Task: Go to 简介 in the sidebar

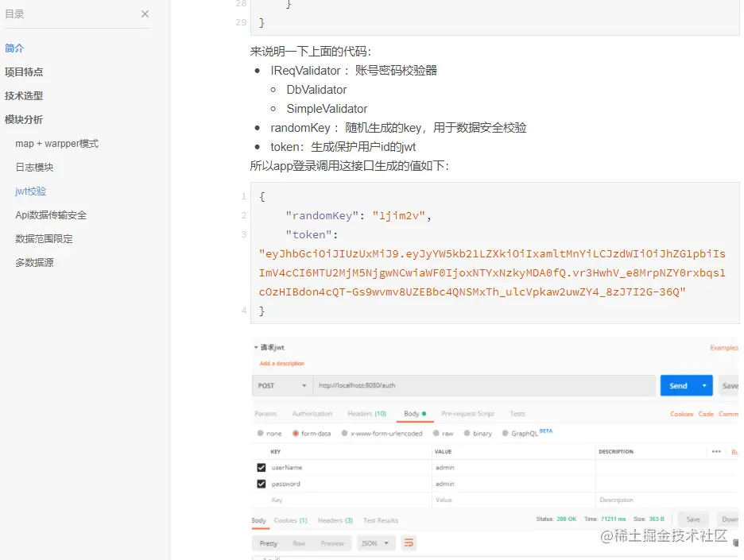Action: (14, 48)
